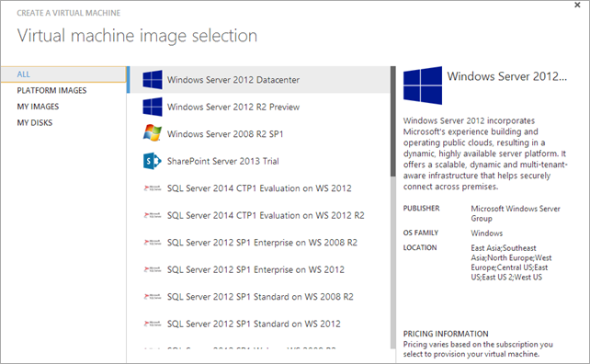Click the image list vertical scrollbar thumb
The height and width of the screenshot is (364, 590).
[x=392, y=121]
